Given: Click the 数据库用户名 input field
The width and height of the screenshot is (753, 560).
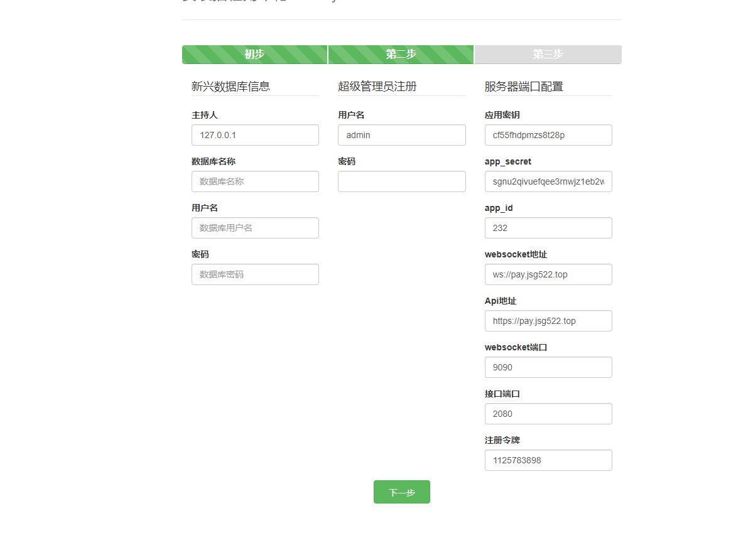Looking at the screenshot, I should (x=254, y=227).
